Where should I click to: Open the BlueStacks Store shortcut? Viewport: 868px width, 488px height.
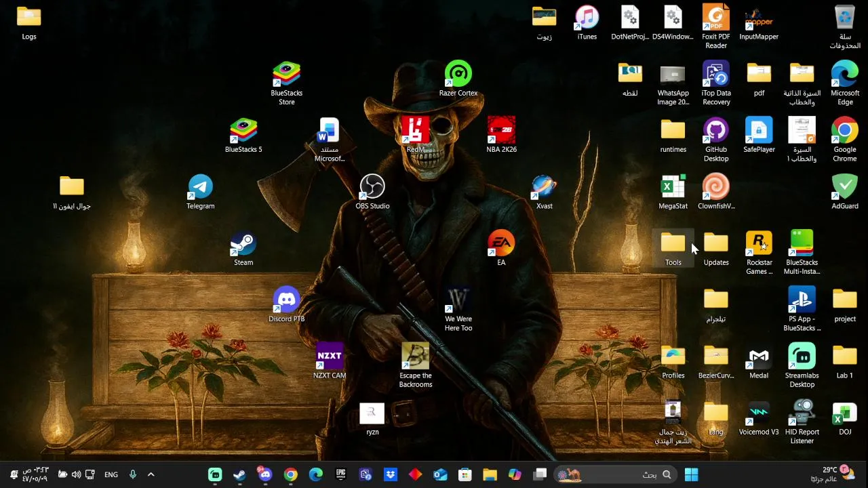click(287, 83)
